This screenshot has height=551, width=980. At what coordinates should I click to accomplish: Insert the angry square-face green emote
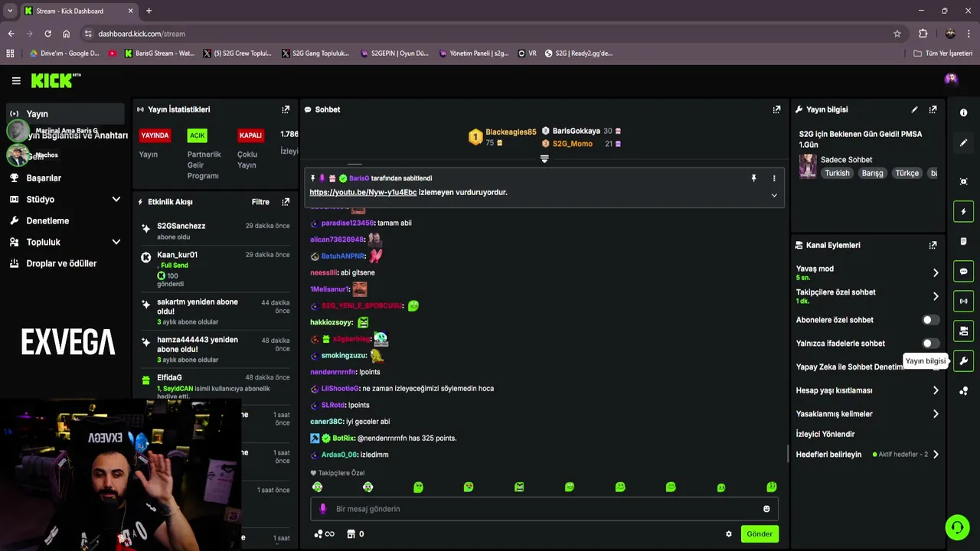point(519,487)
